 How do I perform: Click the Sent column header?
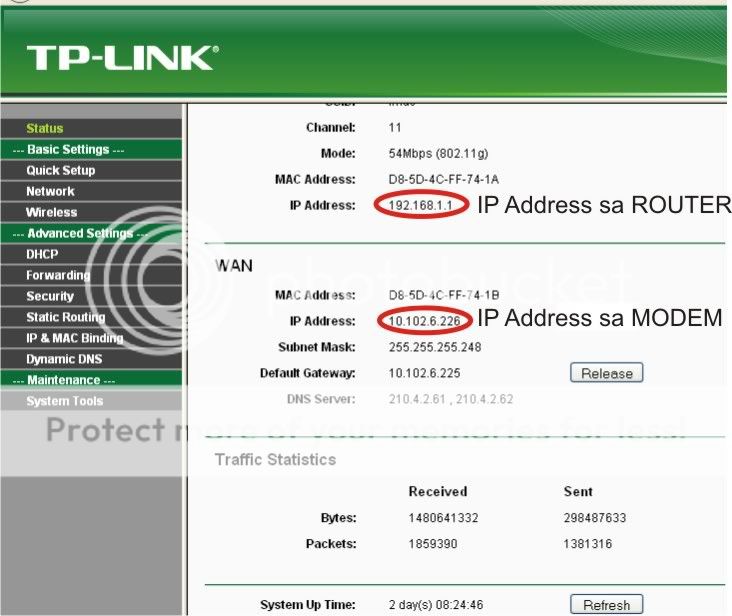coord(578,492)
